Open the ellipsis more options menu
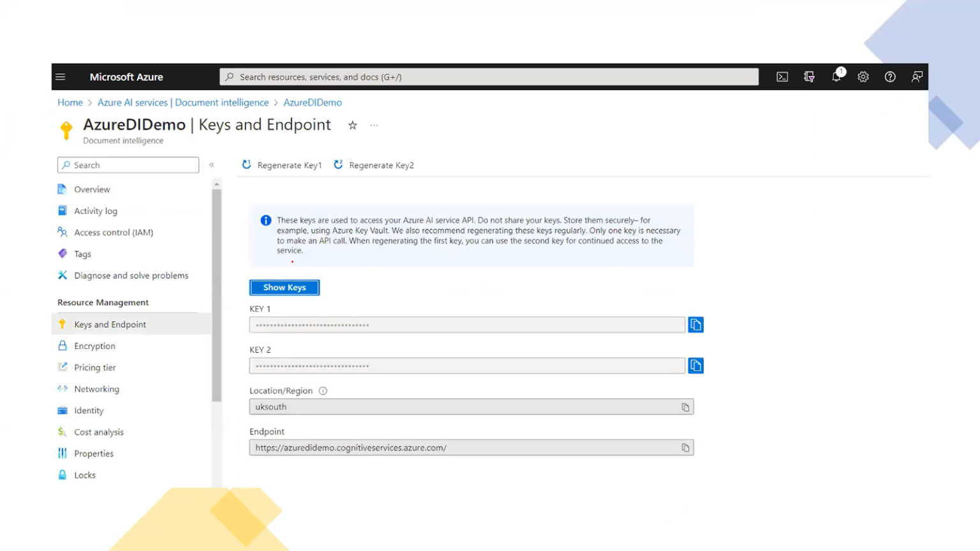The image size is (980, 551). click(x=374, y=126)
